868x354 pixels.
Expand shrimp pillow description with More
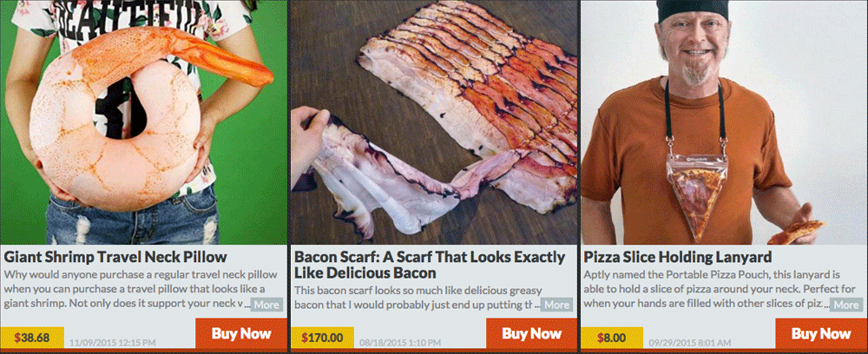tap(266, 305)
